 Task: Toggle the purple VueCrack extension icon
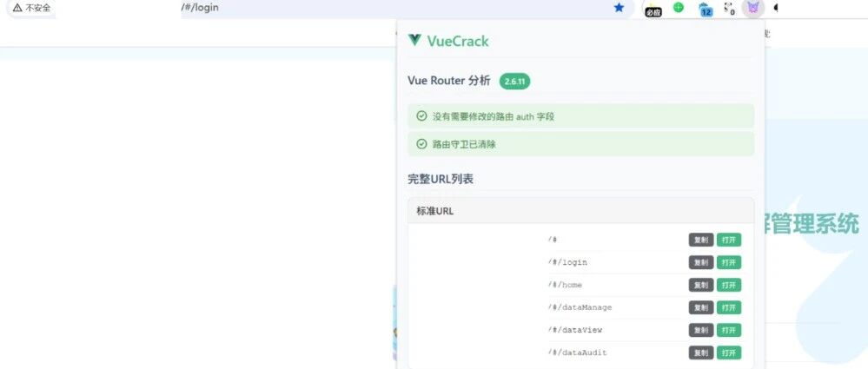tap(752, 9)
